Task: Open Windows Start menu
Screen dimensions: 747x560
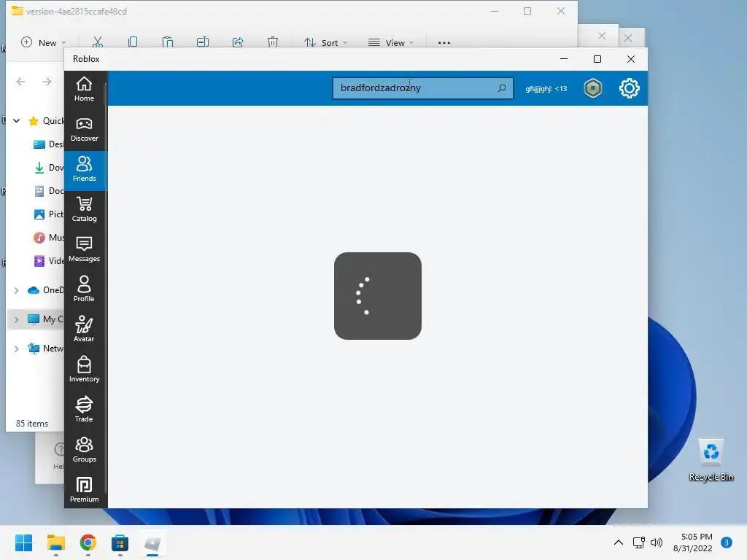Action: click(x=24, y=542)
